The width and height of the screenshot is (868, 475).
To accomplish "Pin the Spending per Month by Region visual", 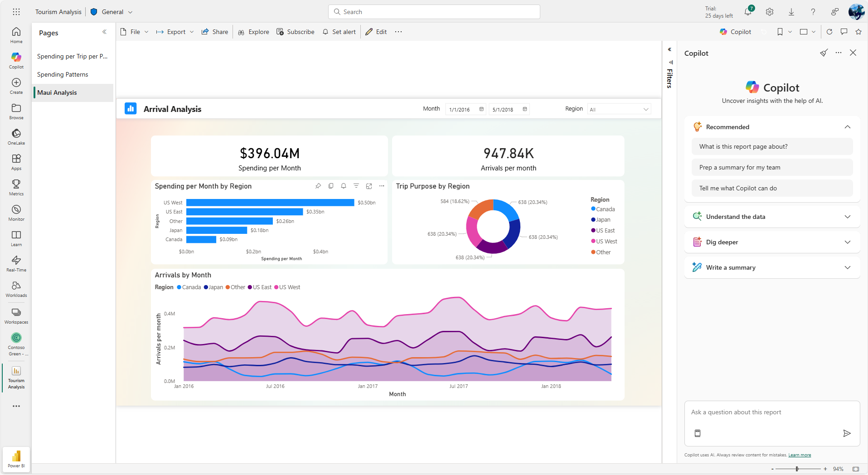I will [x=318, y=186].
